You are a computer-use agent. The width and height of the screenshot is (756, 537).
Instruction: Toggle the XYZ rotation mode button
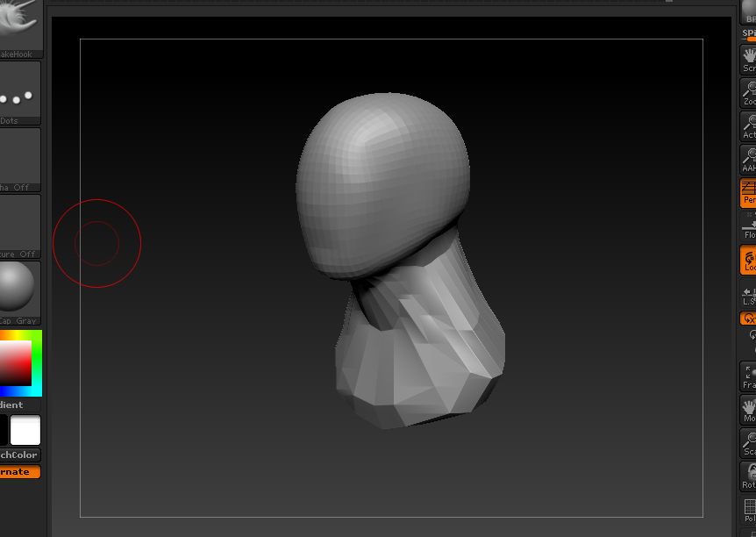748,319
